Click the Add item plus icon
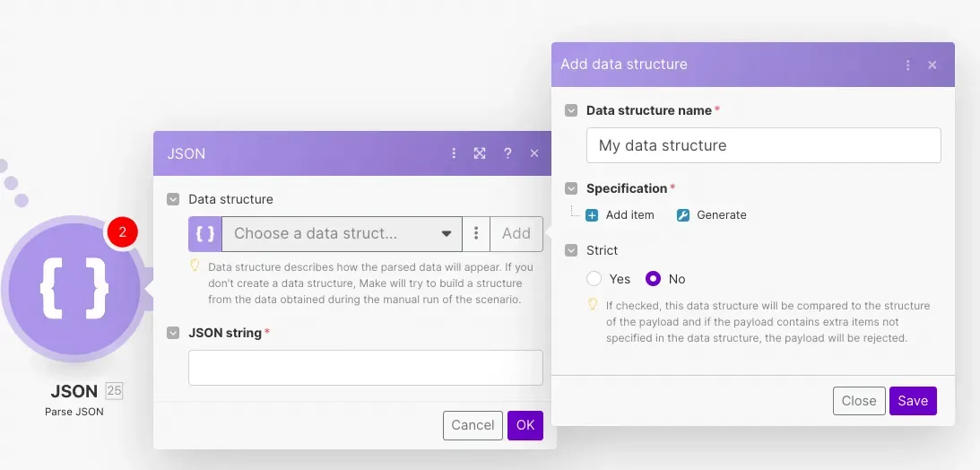This screenshot has height=470, width=980. pos(592,215)
